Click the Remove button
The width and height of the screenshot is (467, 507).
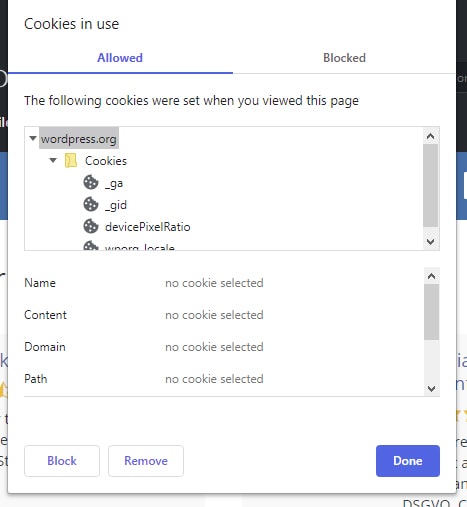click(x=146, y=461)
